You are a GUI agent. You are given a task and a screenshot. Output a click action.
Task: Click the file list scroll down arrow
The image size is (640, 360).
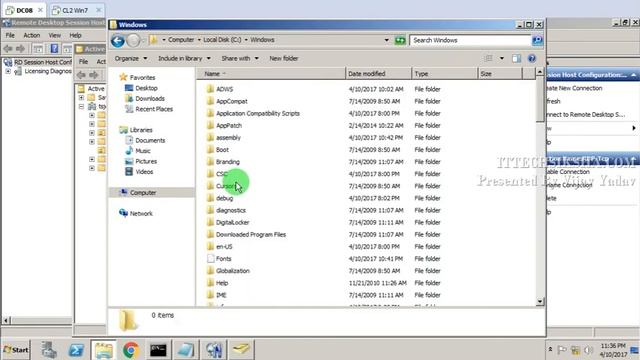pyautogui.click(x=540, y=302)
